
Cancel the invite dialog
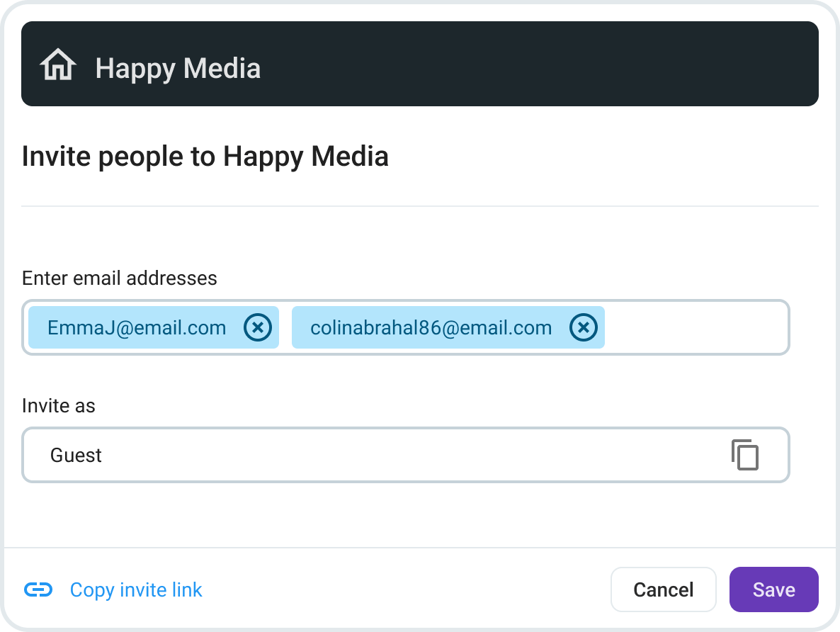tap(663, 589)
